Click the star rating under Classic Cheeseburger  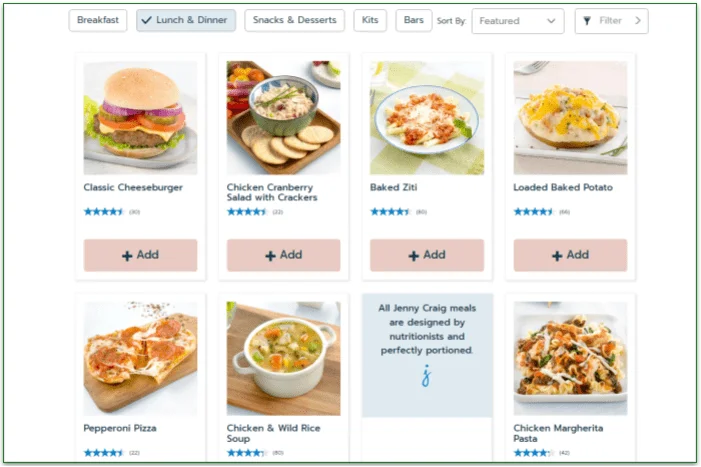[x=103, y=212]
